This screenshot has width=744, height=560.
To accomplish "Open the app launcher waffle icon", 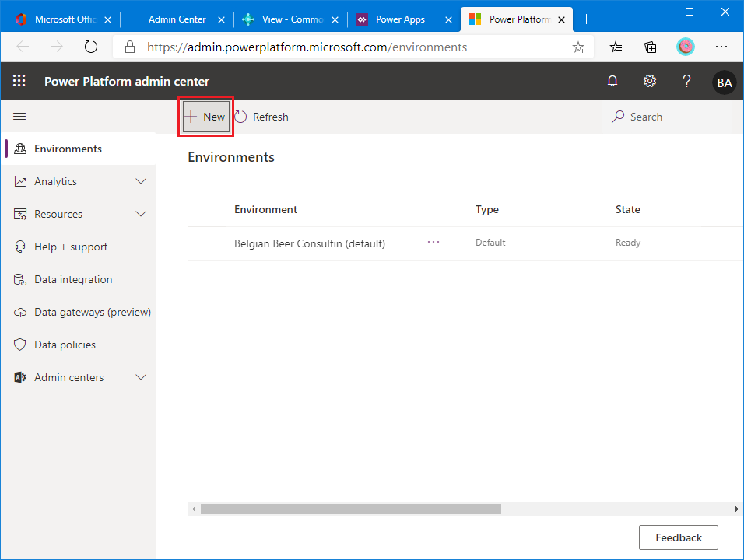I will (x=19, y=81).
